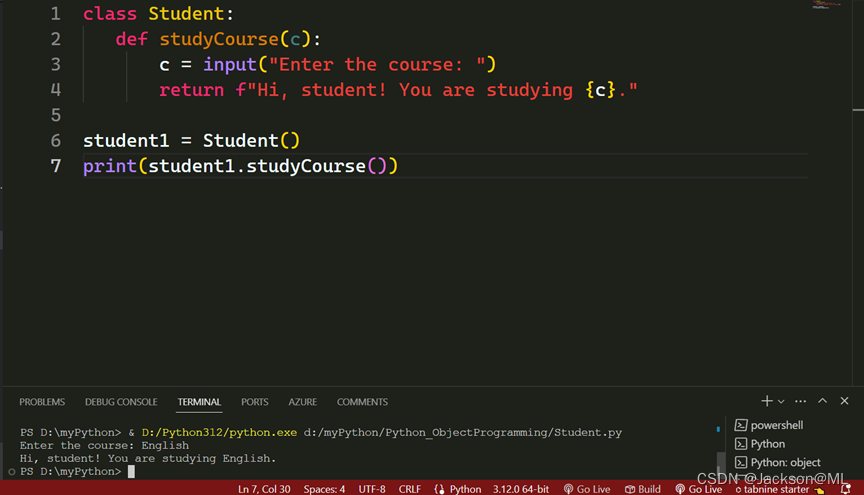Select the Python terminal in the list

[767, 444]
